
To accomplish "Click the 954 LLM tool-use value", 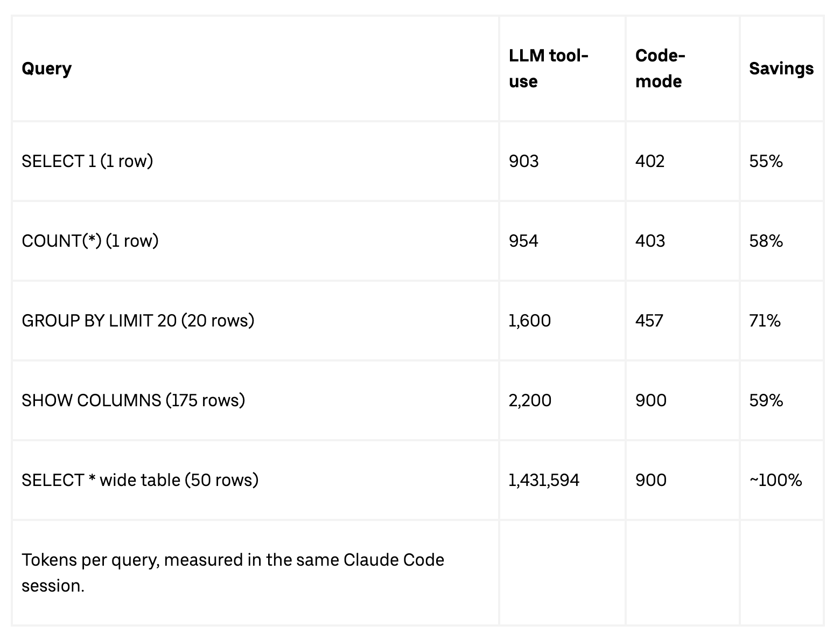I will point(523,241).
